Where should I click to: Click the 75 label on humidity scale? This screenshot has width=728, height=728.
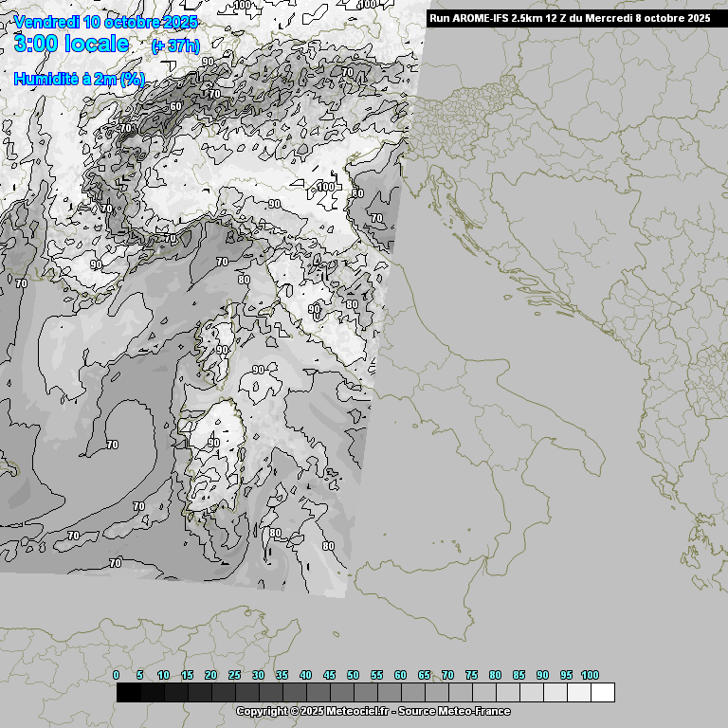[x=471, y=675]
